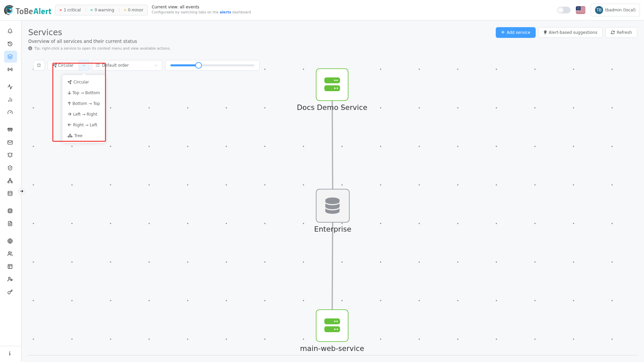This screenshot has width=644, height=362.
Task: Open the network hierarchy icon in sidebar
Action: 10,181
